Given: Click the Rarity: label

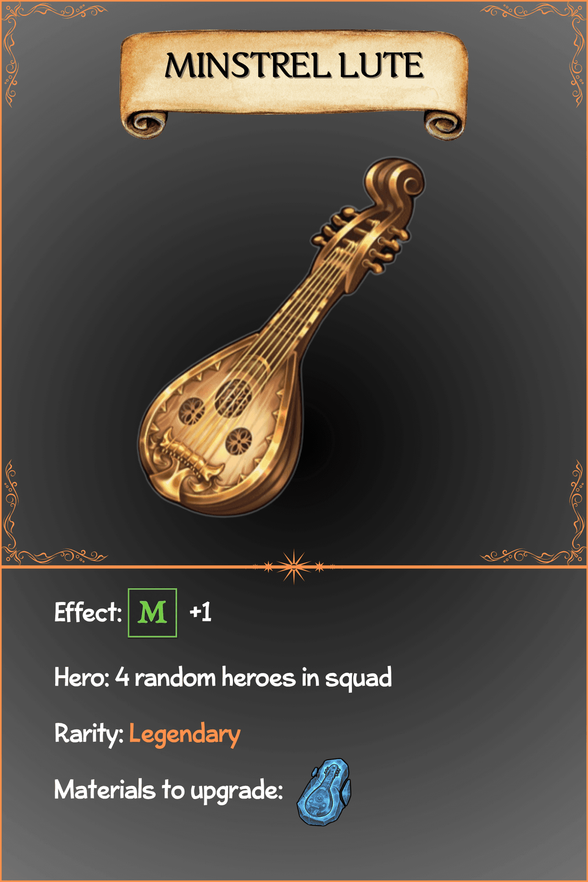Looking at the screenshot, I should tap(89, 734).
